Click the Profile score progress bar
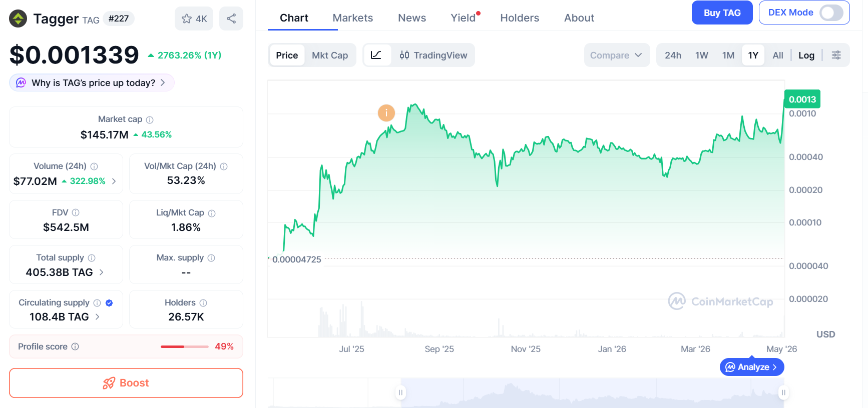This screenshot has width=868, height=408. click(185, 346)
